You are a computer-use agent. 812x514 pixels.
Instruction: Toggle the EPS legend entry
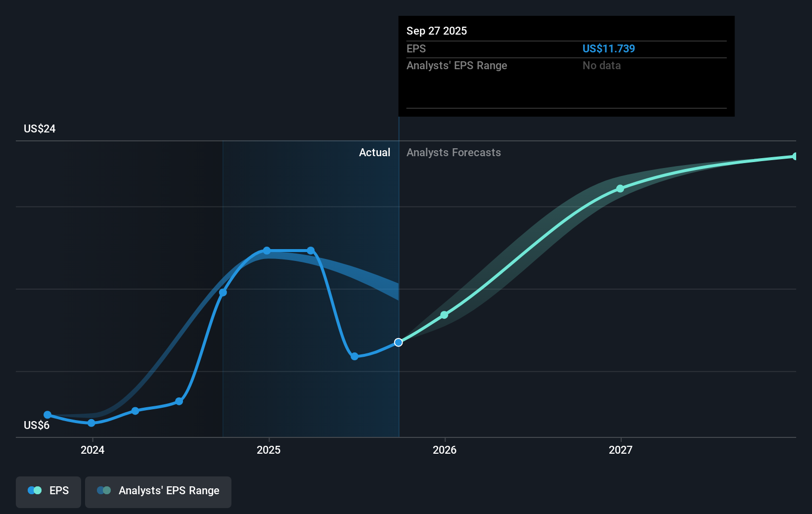(x=48, y=490)
